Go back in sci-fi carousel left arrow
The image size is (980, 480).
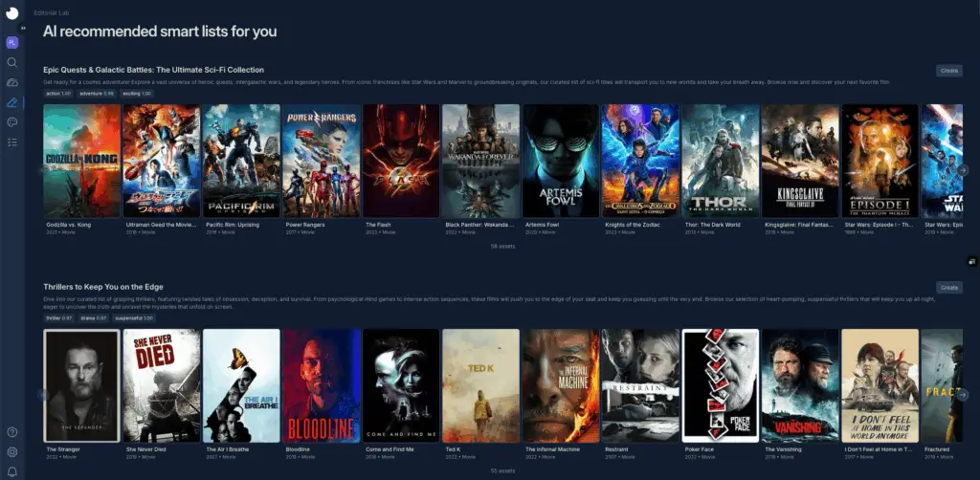pos(42,169)
